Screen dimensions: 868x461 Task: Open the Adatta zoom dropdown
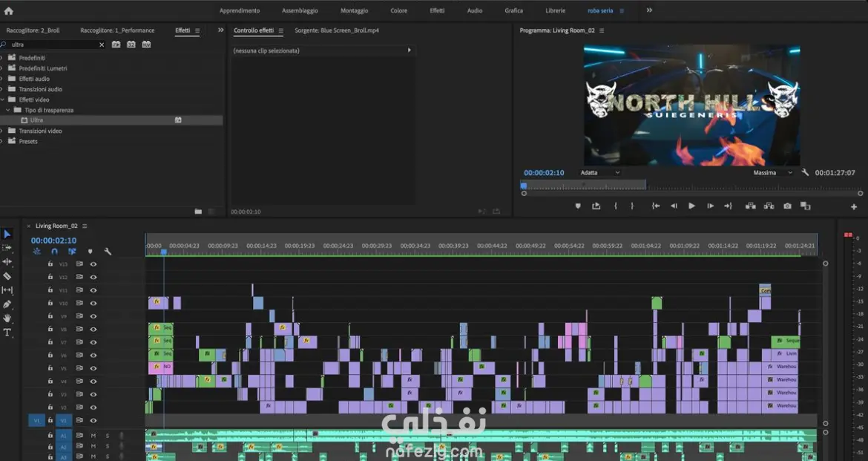click(x=600, y=173)
